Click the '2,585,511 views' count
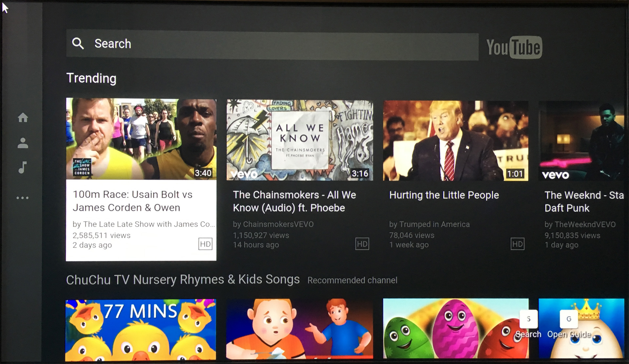This screenshot has width=629, height=364. point(102,235)
